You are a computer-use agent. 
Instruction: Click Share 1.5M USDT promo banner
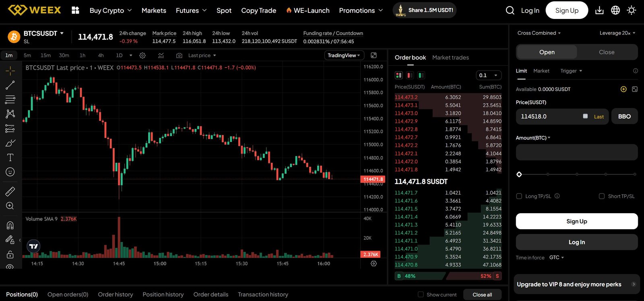425,10
